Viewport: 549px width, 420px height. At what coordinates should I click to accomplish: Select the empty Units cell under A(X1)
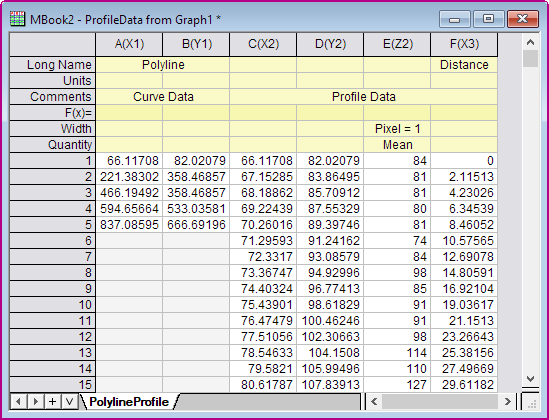tap(129, 81)
